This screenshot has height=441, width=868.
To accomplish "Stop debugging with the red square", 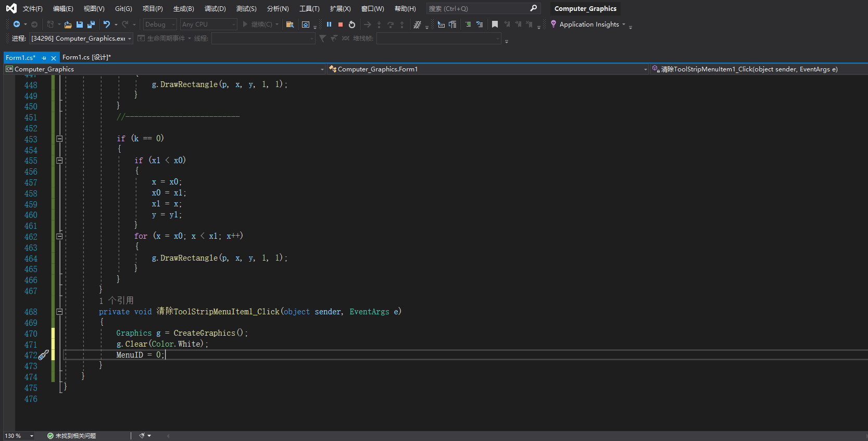I will (x=341, y=24).
